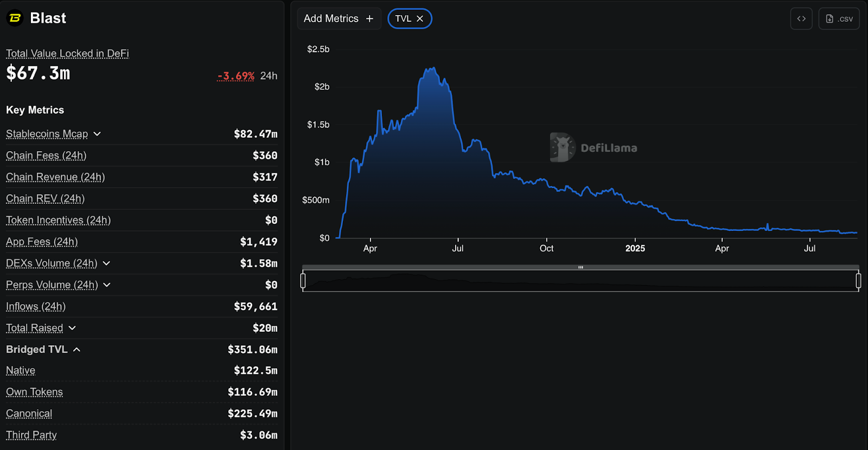
Task: Click the Key Metrics heading
Action: [35, 110]
